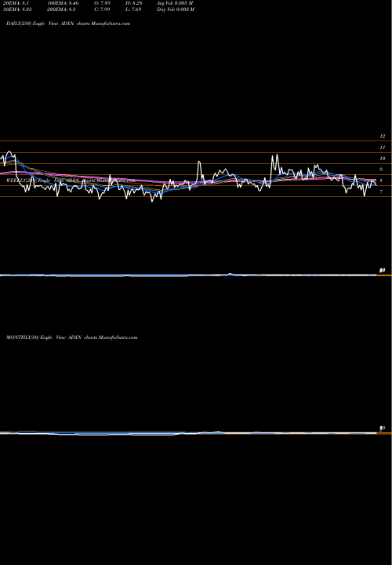Click the MONTHLY Eagle View ADXN chart title

coord(72,337)
